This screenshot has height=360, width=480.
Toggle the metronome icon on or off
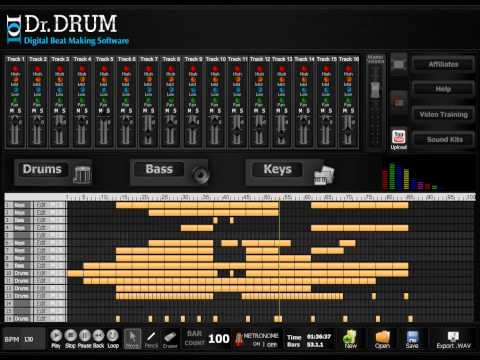[x=238, y=339]
